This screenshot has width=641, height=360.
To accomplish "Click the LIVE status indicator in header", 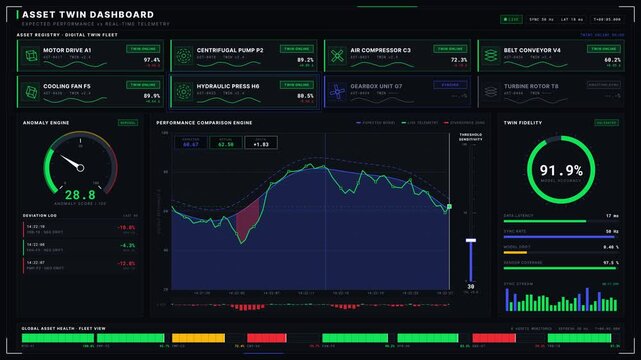I will pos(511,19).
